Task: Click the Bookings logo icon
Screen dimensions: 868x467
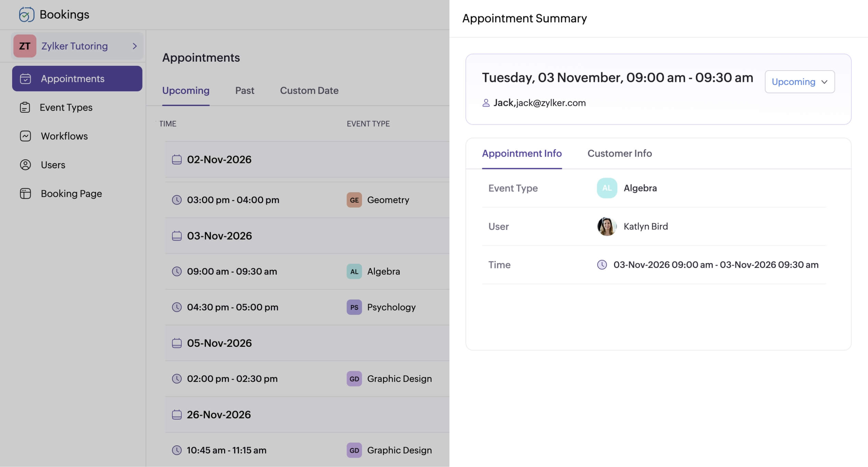Action: pos(26,14)
